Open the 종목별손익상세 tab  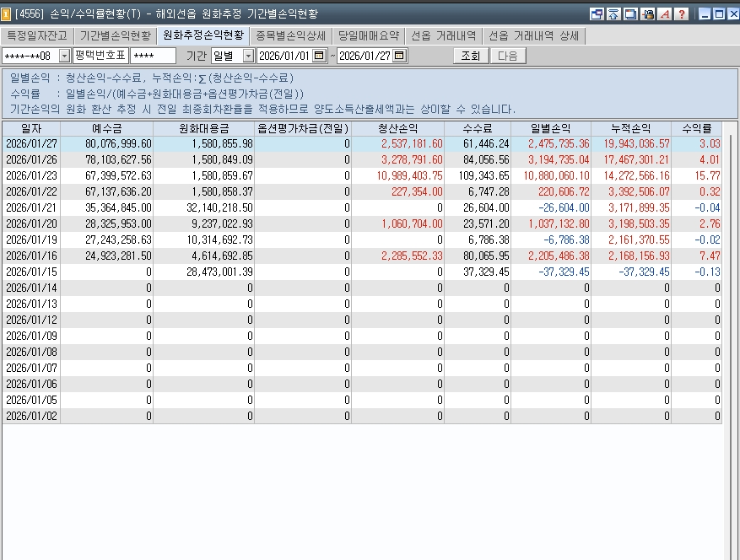coord(291,36)
